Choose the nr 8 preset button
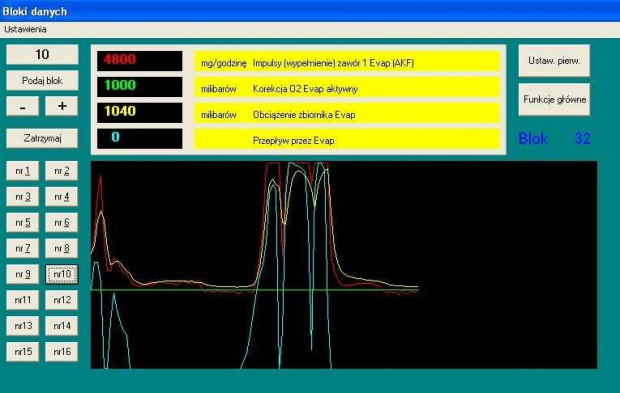This screenshot has height=393, width=620. (x=62, y=248)
